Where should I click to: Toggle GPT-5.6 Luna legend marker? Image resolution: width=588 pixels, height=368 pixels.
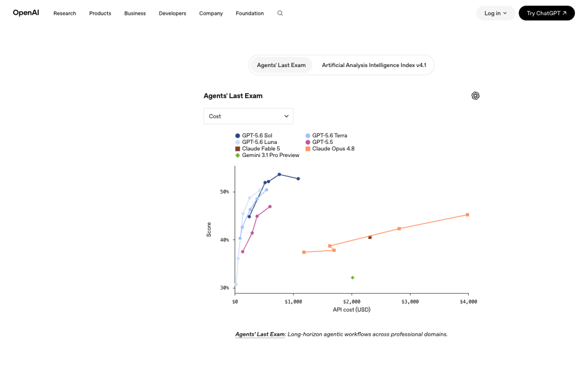[x=237, y=142]
